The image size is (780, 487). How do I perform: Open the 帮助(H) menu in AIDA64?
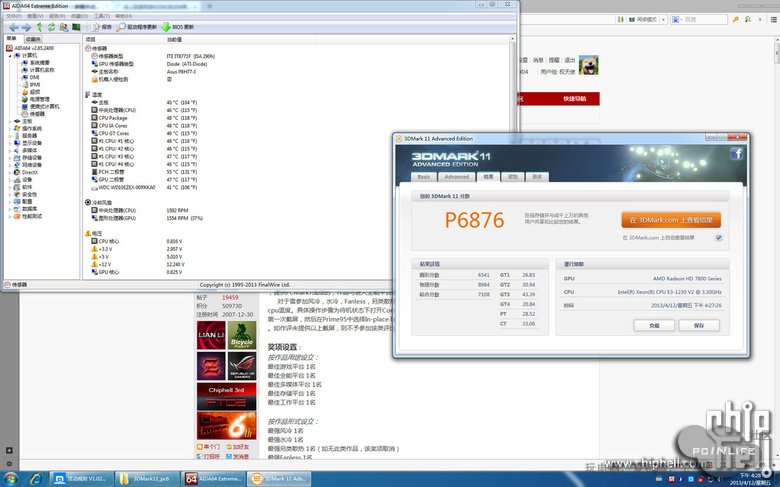(124, 16)
